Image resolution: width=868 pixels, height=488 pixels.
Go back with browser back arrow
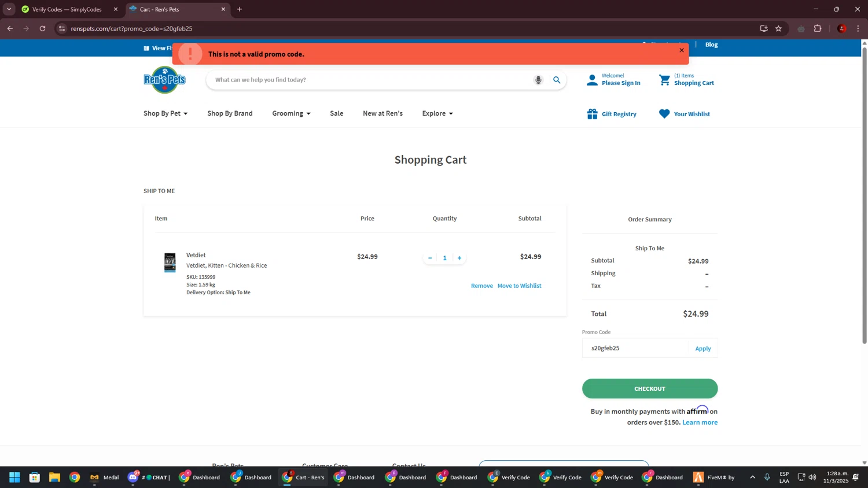point(10,28)
